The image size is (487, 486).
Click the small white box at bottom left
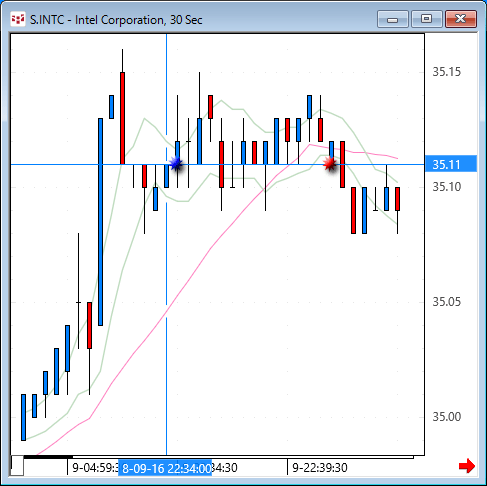click(17, 466)
